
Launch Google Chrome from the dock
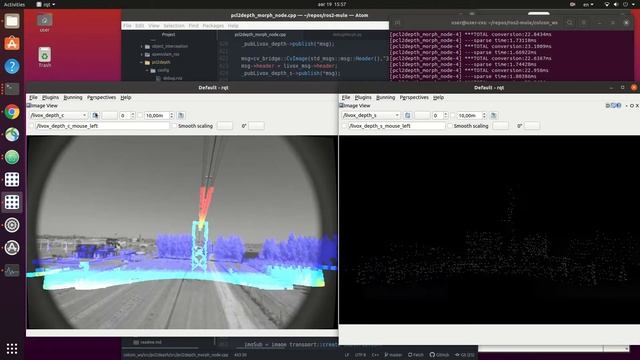coord(12,111)
